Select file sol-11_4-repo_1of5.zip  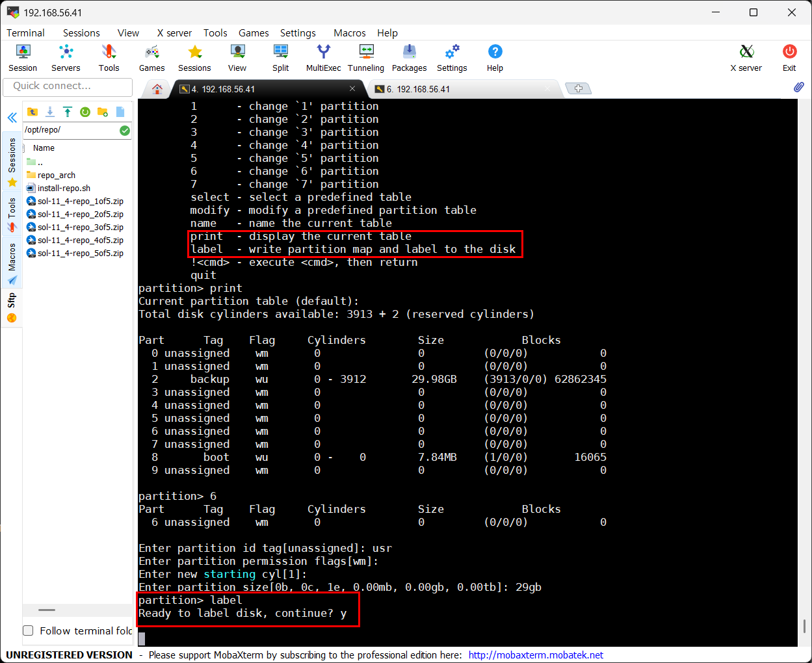[75, 201]
